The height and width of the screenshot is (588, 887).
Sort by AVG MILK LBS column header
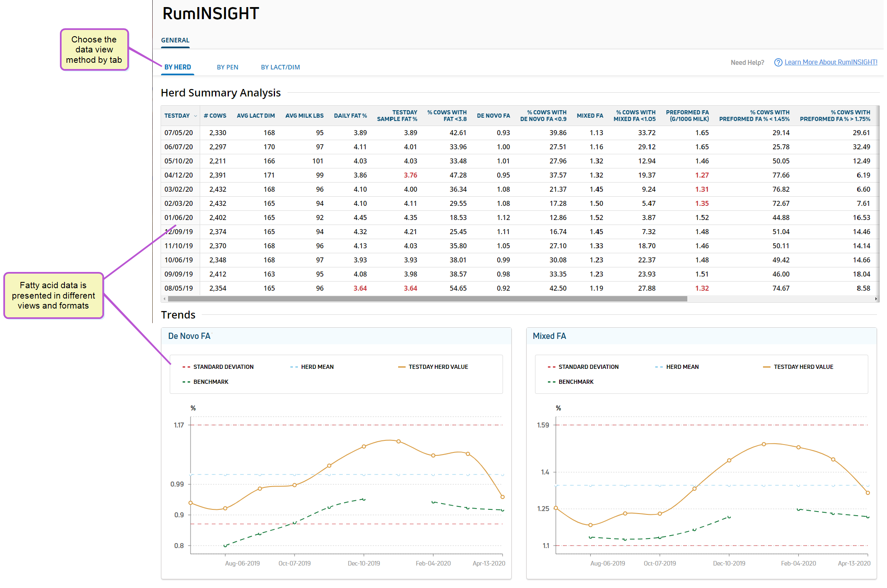305,116
